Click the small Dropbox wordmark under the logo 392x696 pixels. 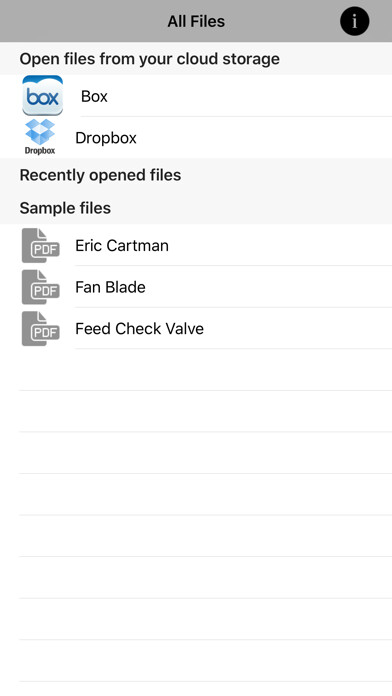click(40, 150)
